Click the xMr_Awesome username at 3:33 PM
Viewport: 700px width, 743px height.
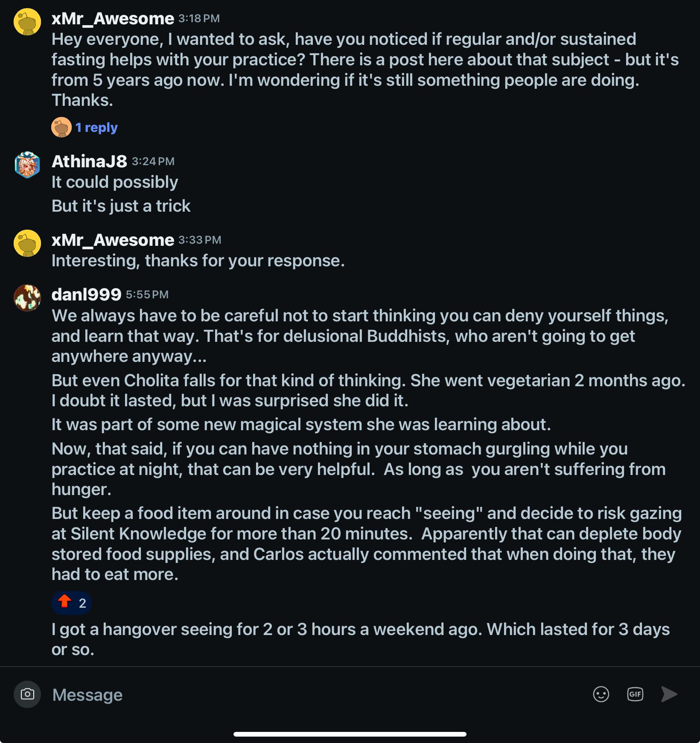pos(113,240)
